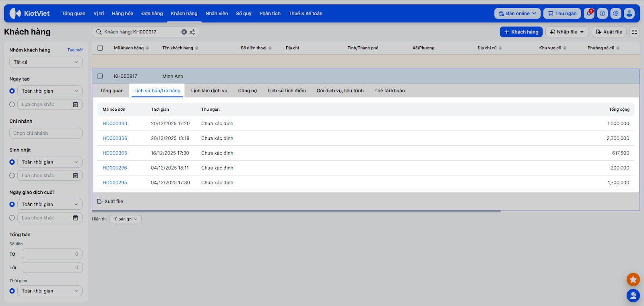The width and height of the screenshot is (644, 306).
Task: Tick the checkbox for customer KH000917
Action: (100, 76)
